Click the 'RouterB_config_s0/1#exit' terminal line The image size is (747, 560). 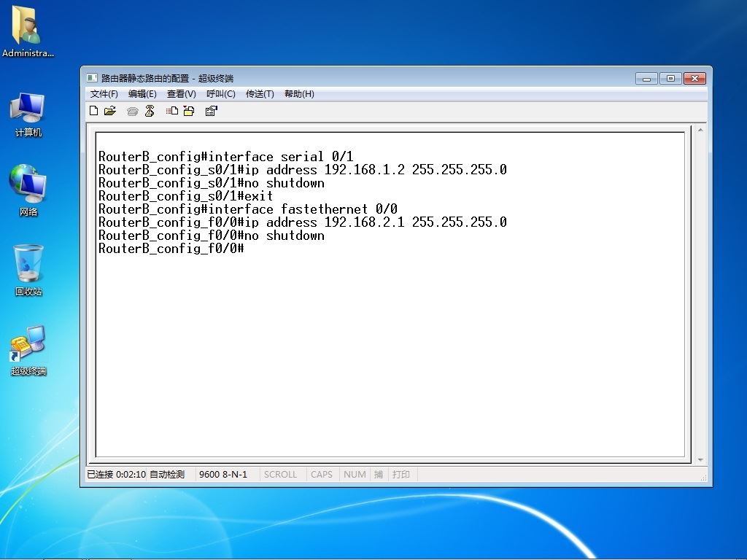tap(186, 196)
